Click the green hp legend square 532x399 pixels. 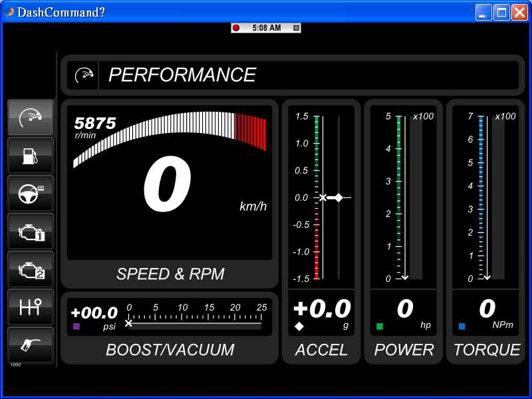click(x=380, y=327)
